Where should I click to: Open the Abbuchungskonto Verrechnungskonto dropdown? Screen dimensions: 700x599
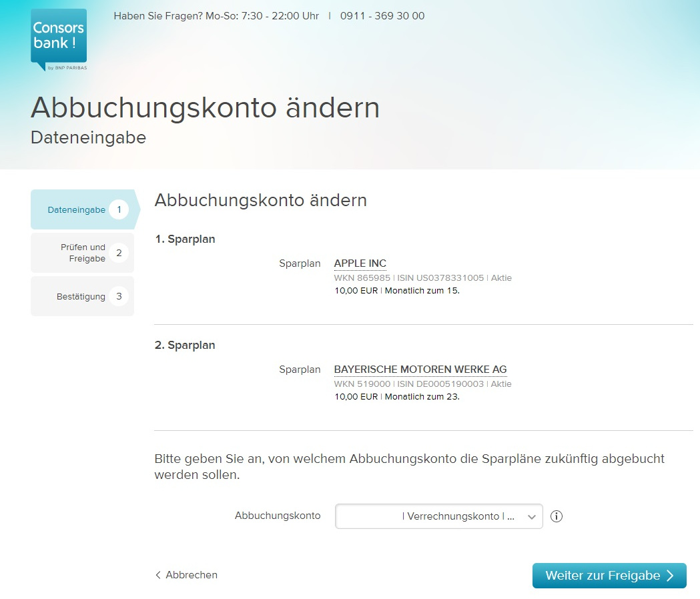(x=439, y=516)
